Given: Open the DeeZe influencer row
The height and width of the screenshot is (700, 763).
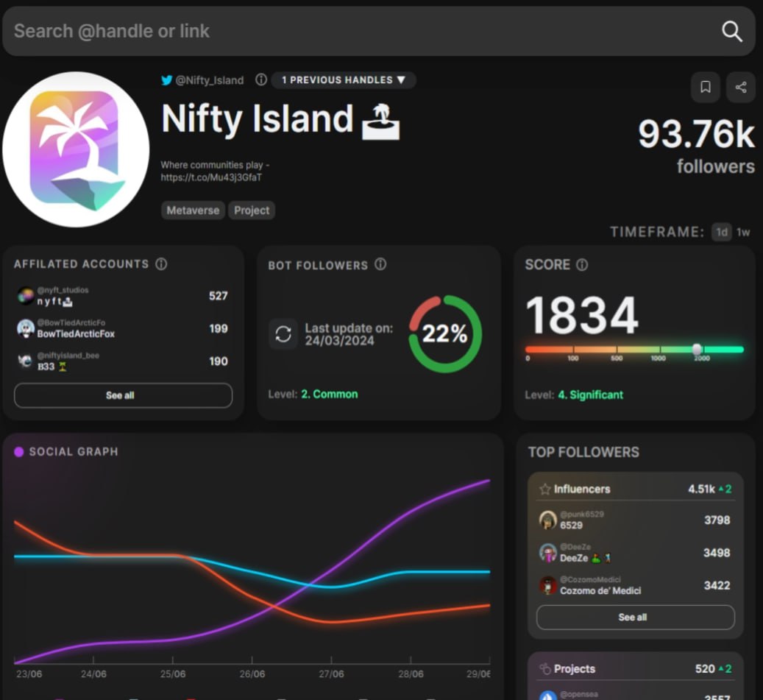Looking at the screenshot, I should point(635,553).
